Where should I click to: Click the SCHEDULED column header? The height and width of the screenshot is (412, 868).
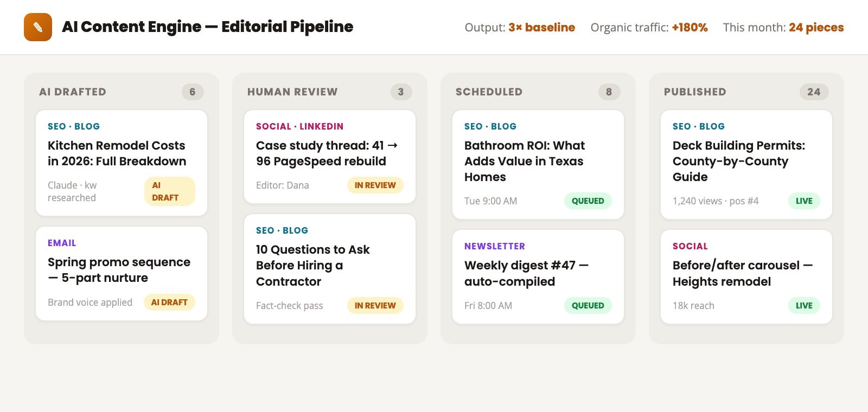[489, 92]
